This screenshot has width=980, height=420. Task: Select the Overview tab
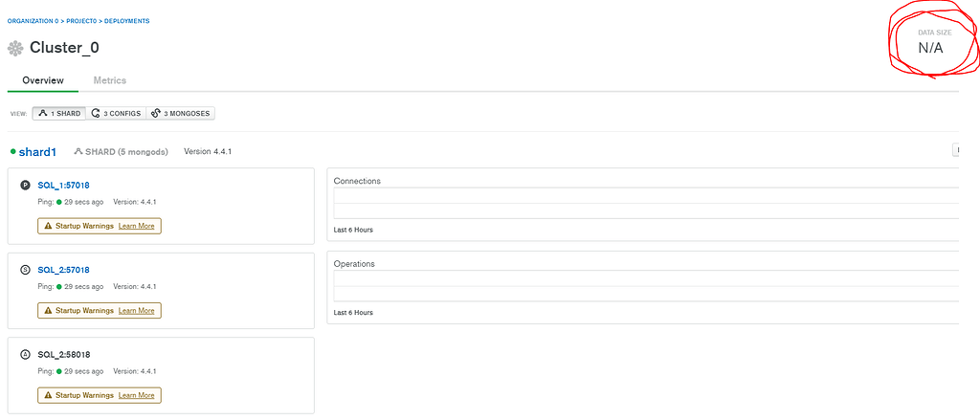click(x=43, y=80)
